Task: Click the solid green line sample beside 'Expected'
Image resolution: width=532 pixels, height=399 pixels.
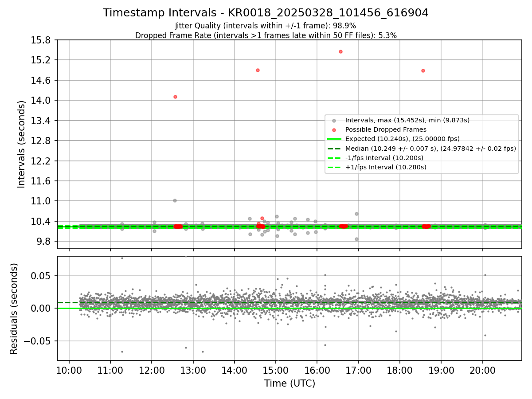Action: 334,139
